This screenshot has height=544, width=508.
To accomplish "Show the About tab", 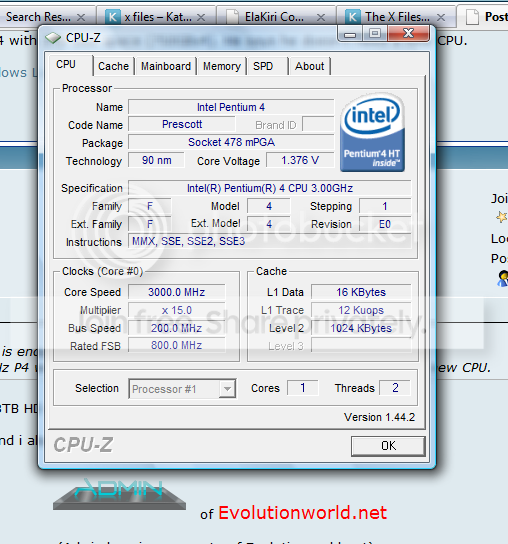I will (310, 66).
